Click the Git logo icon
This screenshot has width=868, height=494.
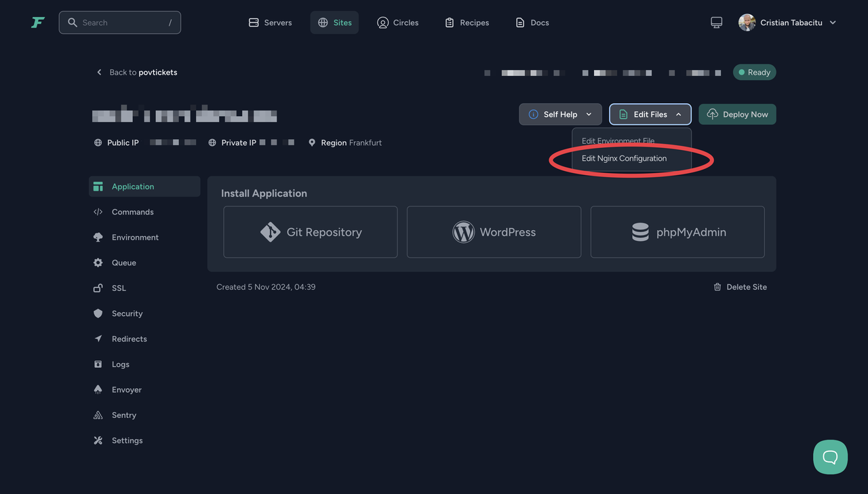click(x=270, y=232)
